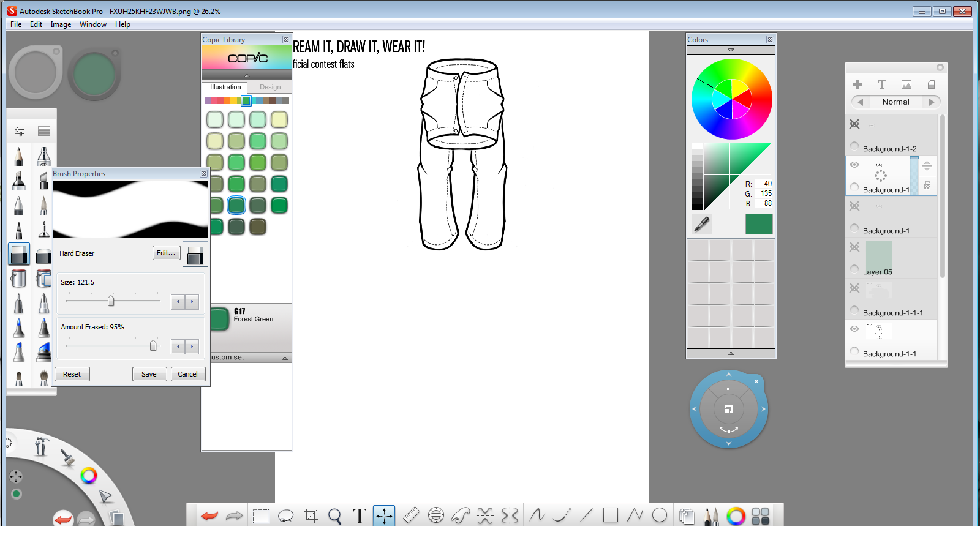Increase brush Size with right stepper
This screenshot has width=980, height=551.
(192, 302)
